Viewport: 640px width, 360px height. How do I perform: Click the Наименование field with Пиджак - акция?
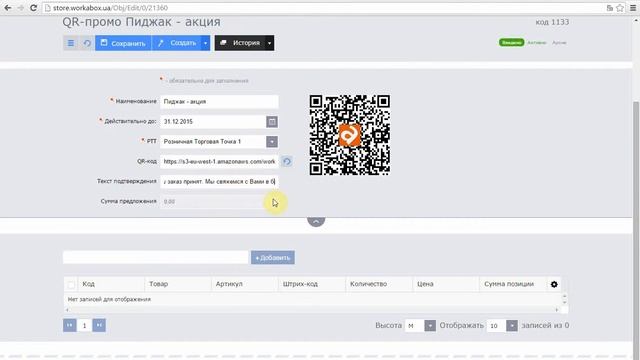click(219, 102)
